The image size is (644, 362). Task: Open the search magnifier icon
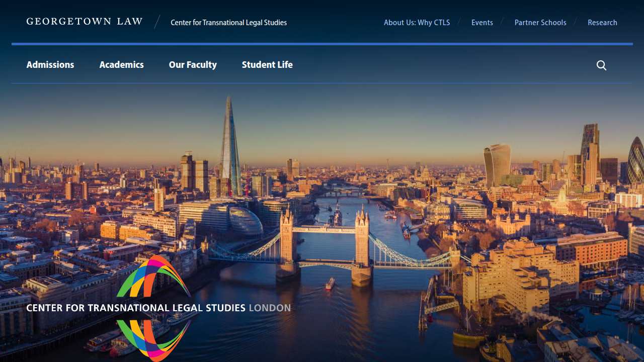tap(601, 65)
